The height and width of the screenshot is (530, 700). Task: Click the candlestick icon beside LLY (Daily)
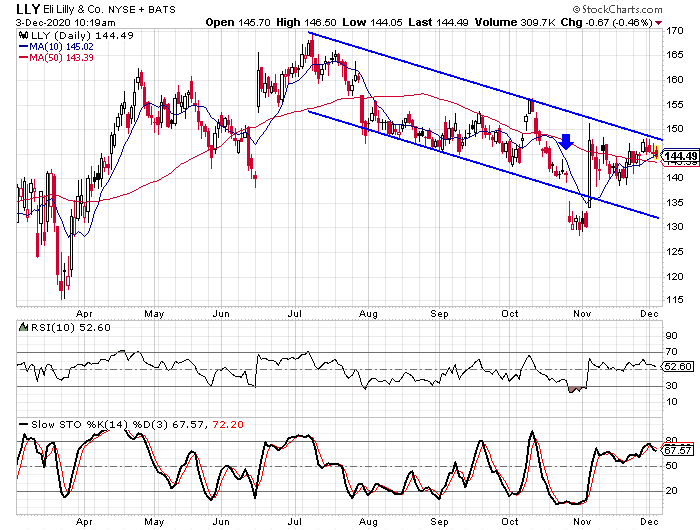[x=23, y=36]
